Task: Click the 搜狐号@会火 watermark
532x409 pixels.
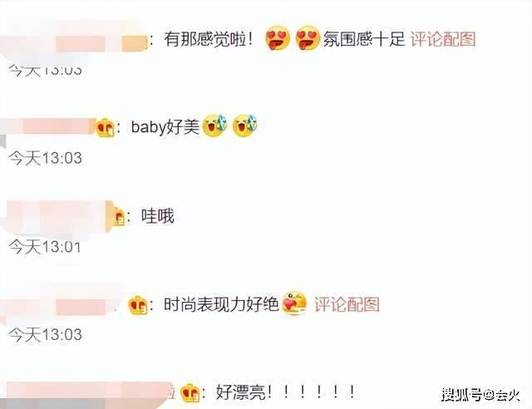Action: (480, 395)
